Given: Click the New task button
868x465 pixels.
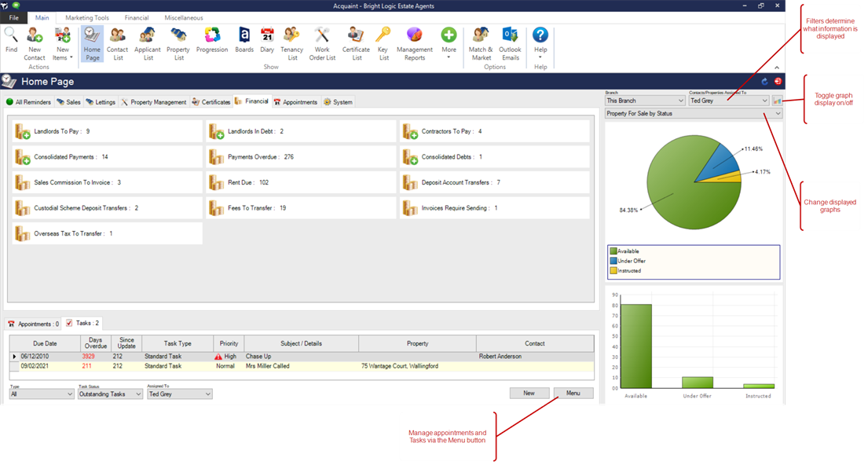Looking at the screenshot, I should [x=529, y=393].
